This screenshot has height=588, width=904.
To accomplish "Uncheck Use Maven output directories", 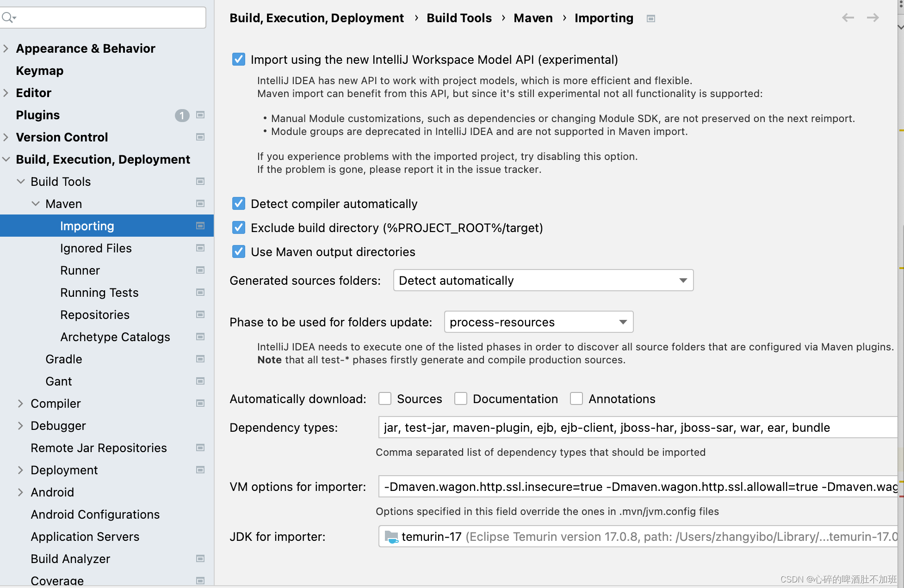I will click(x=239, y=251).
